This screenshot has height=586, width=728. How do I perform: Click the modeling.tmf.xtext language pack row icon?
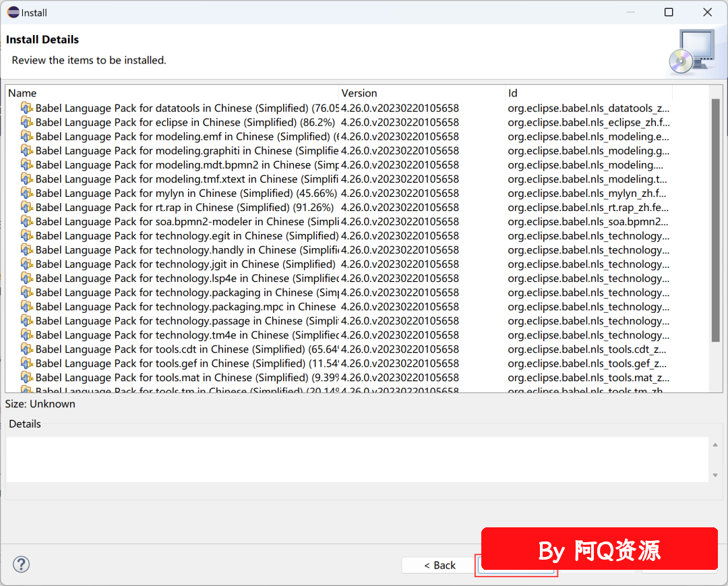(27, 179)
